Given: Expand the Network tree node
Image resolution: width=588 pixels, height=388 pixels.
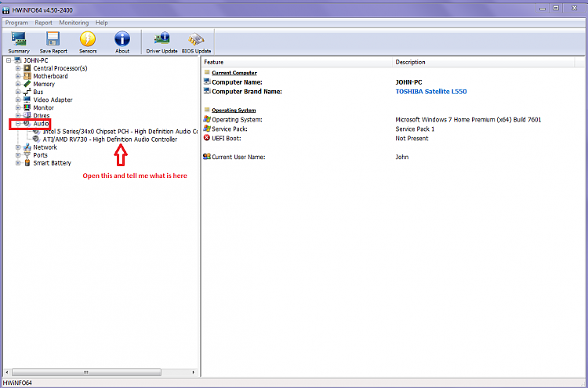Looking at the screenshot, I should tap(18, 147).
